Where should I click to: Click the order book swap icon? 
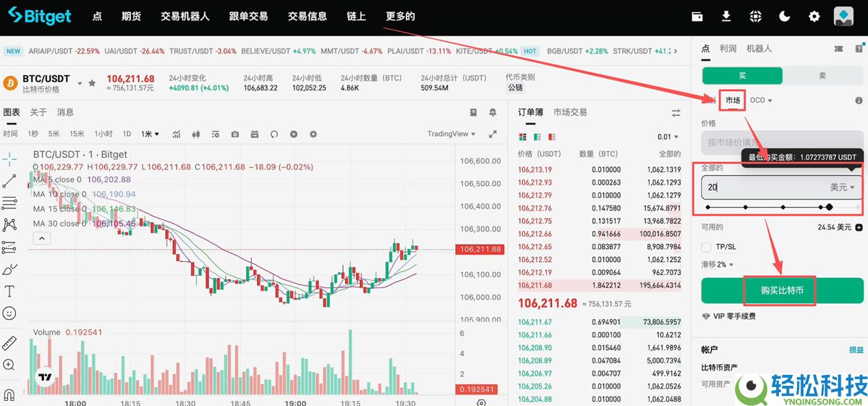676,113
